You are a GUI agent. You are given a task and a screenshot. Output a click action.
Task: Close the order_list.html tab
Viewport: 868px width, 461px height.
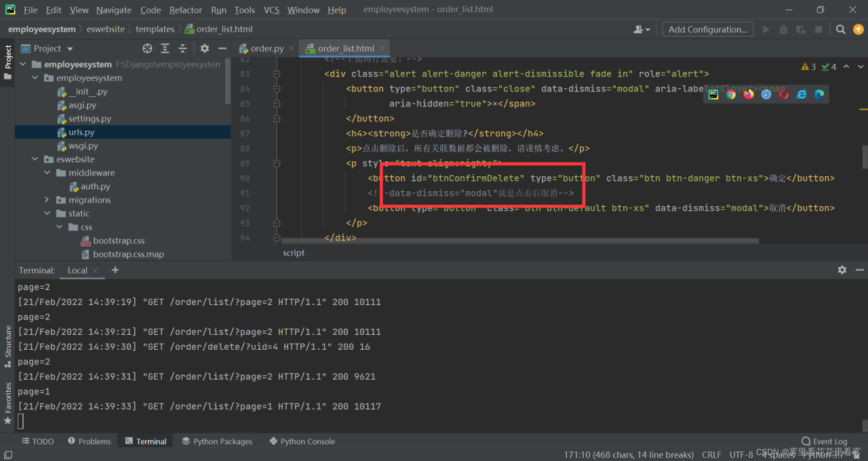[x=382, y=48]
